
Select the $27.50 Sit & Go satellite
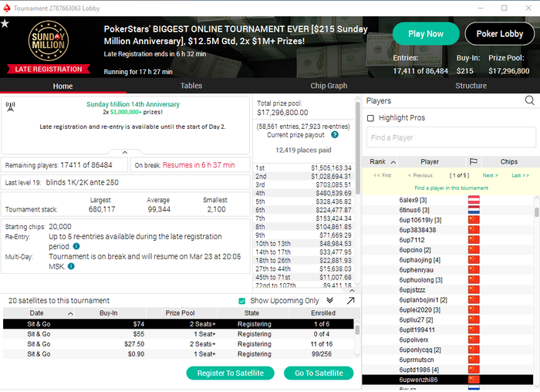point(178,344)
